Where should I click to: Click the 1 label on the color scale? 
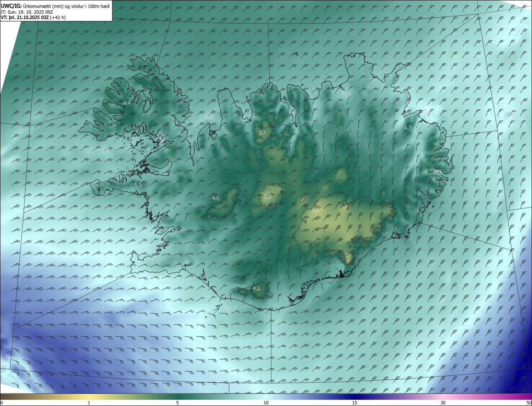(89, 403)
